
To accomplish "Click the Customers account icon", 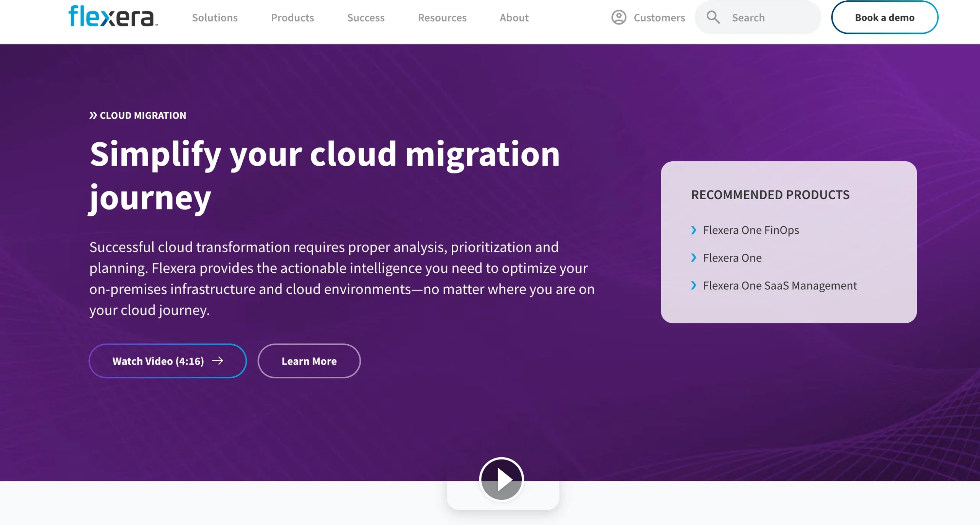I will point(619,17).
